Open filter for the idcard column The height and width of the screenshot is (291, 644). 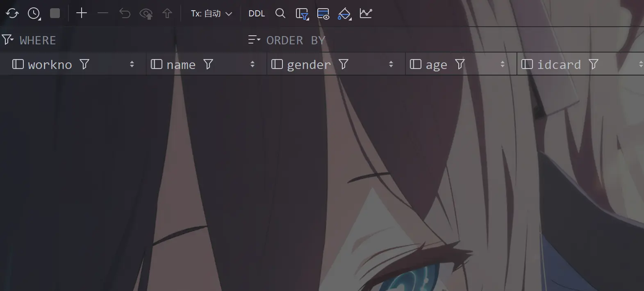(594, 64)
